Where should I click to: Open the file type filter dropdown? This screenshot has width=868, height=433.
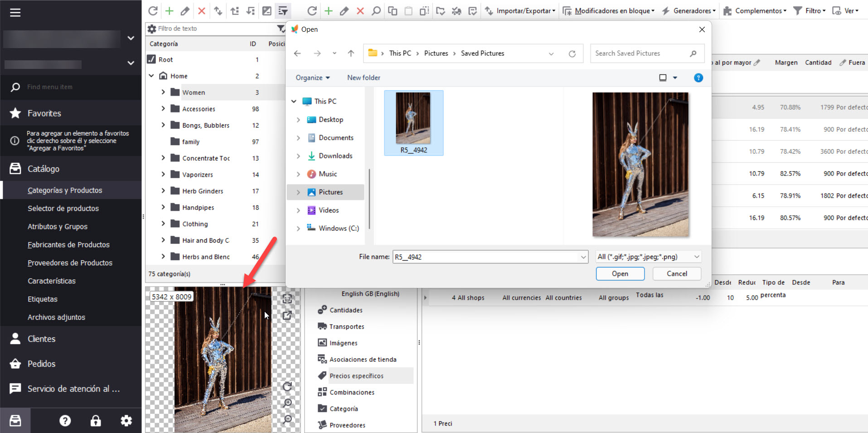[x=648, y=257]
